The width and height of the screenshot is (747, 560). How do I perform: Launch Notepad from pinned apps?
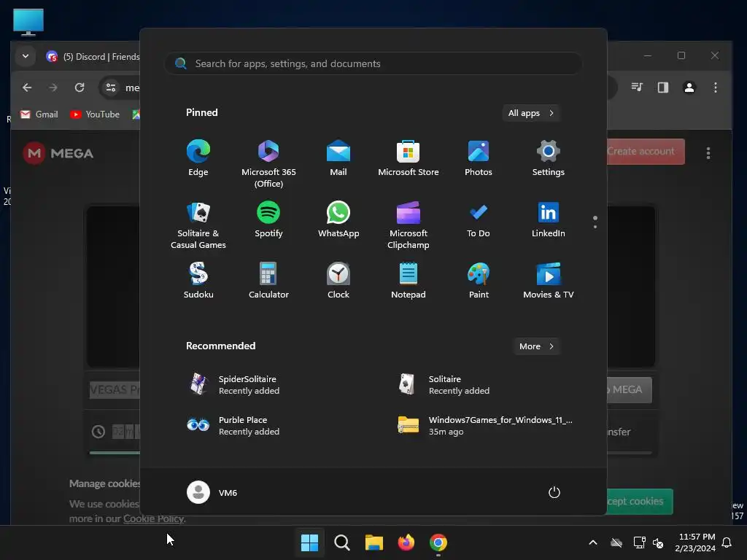409,281
